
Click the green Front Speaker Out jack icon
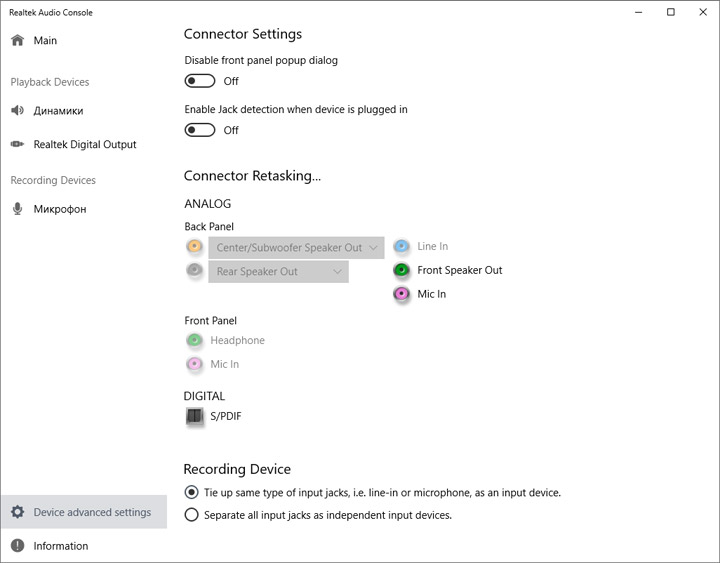[401, 270]
